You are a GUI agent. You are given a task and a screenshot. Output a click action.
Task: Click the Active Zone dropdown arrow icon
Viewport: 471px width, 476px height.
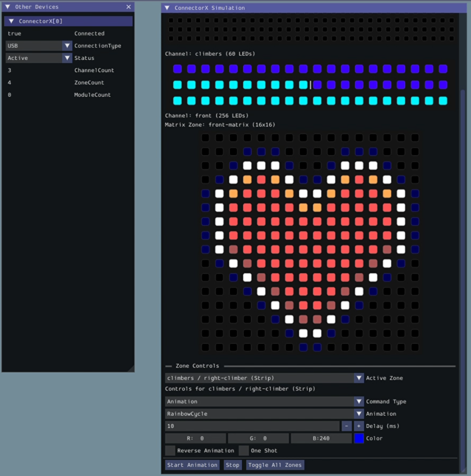[359, 378]
